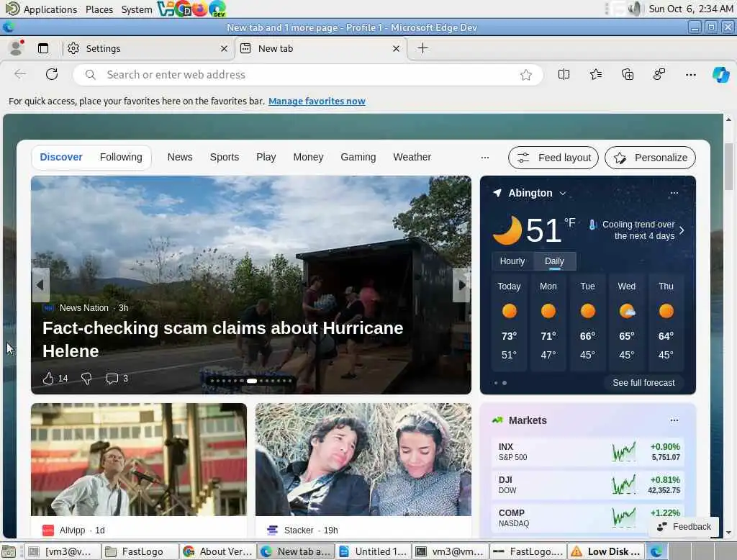Select the Following feed tab

[121, 157]
